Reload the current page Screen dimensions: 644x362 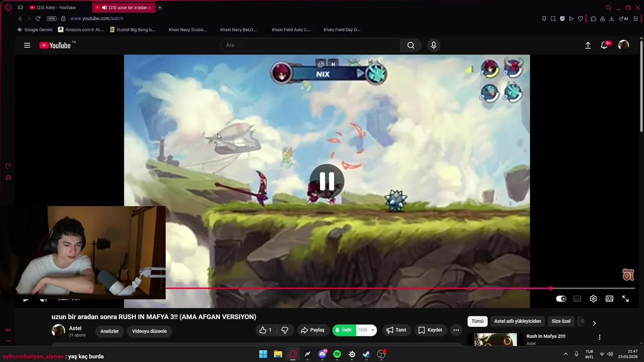point(38,19)
